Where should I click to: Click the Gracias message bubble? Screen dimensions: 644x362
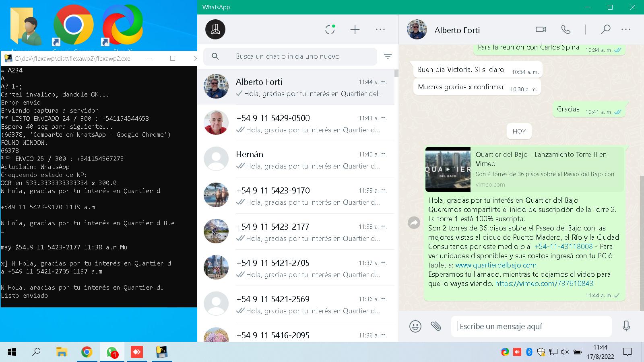tap(589, 109)
